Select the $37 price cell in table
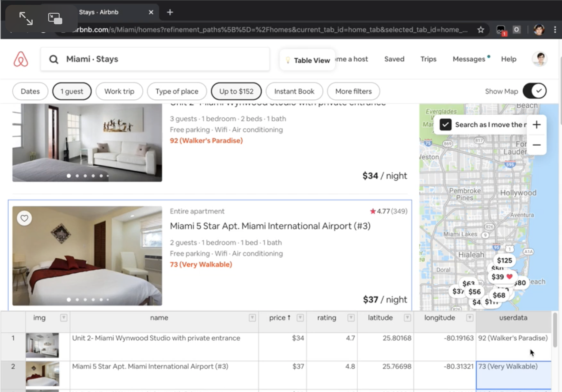562x392 pixels. click(282, 375)
